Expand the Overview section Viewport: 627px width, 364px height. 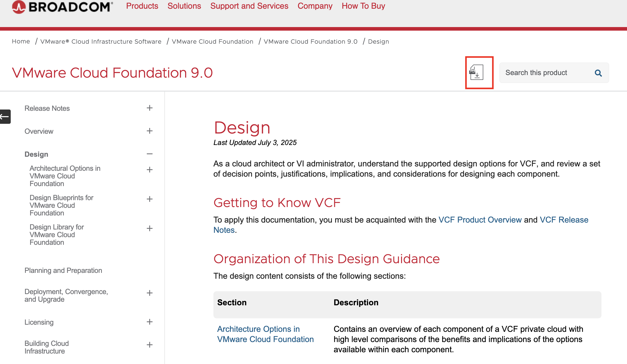coord(150,131)
